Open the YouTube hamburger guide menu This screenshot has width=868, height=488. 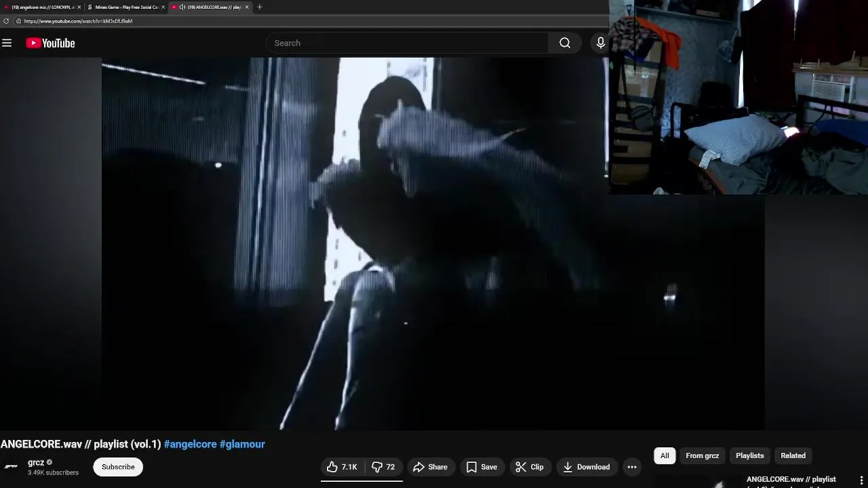tap(7, 43)
